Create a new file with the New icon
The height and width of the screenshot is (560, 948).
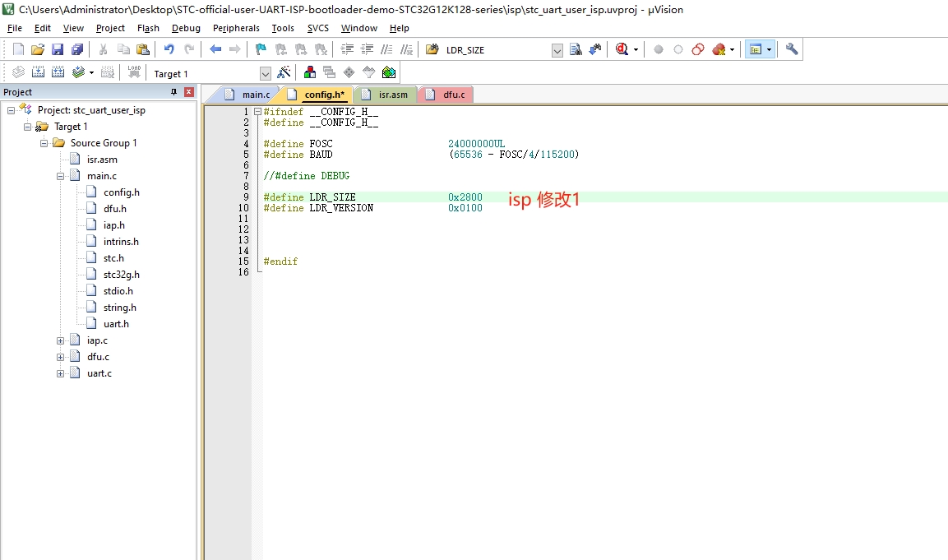(x=18, y=49)
